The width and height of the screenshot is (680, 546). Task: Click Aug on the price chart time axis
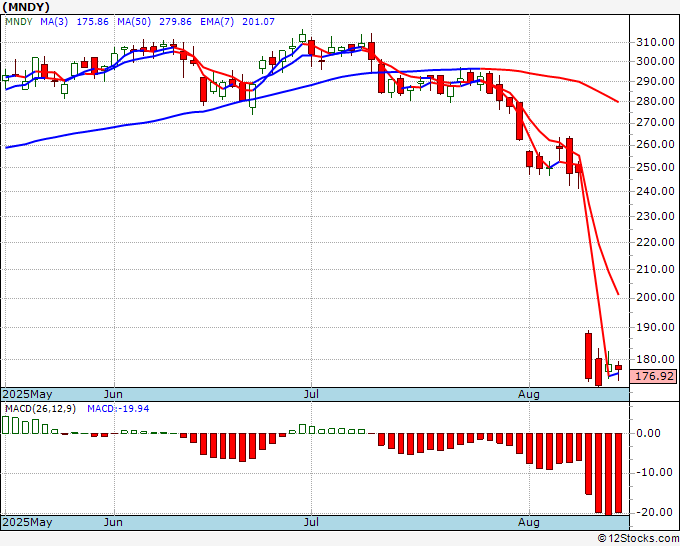pyautogui.click(x=529, y=394)
